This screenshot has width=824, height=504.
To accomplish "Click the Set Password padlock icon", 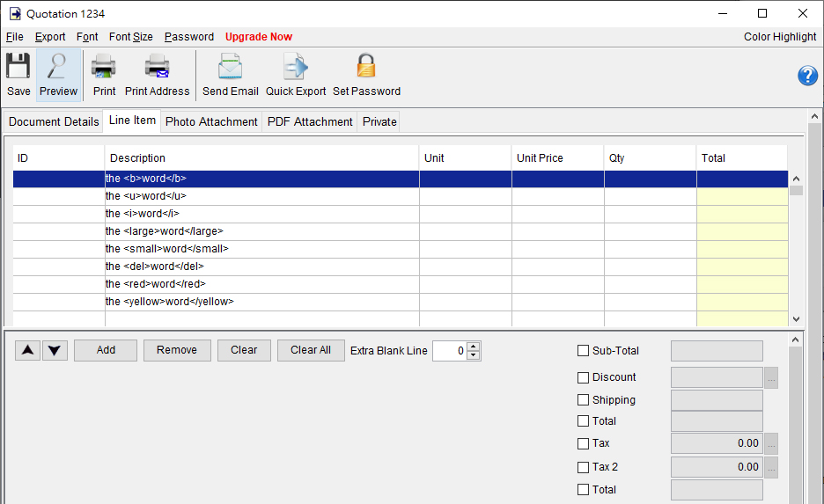I will (366, 66).
